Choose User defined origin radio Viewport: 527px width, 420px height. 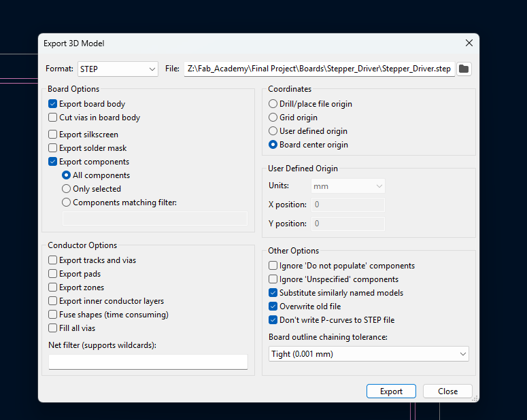click(x=273, y=131)
